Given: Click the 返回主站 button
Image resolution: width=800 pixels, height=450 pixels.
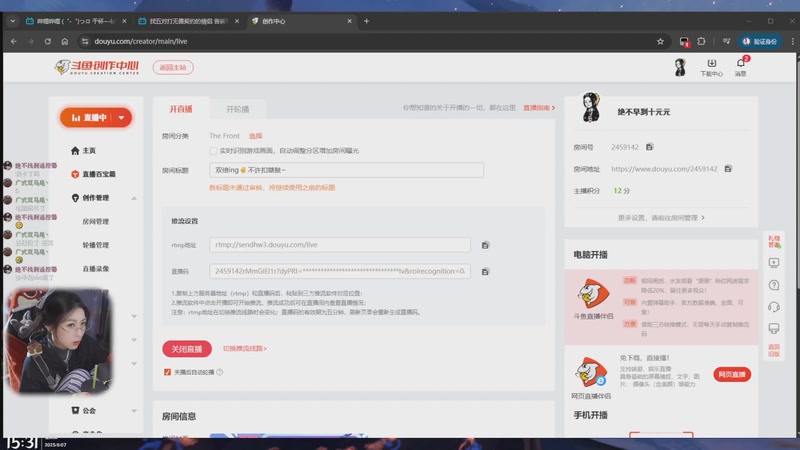Looking at the screenshot, I should [x=173, y=67].
